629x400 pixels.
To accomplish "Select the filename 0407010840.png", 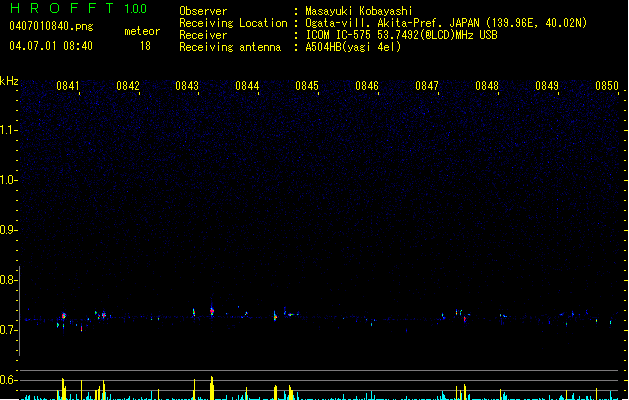I will (51, 26).
